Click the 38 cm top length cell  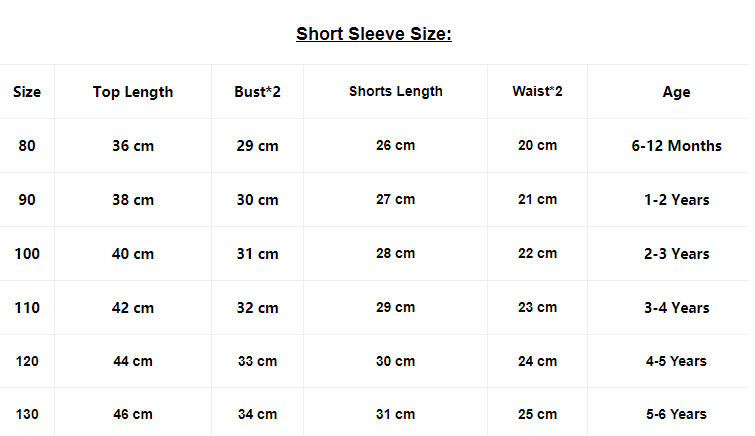[133, 200]
